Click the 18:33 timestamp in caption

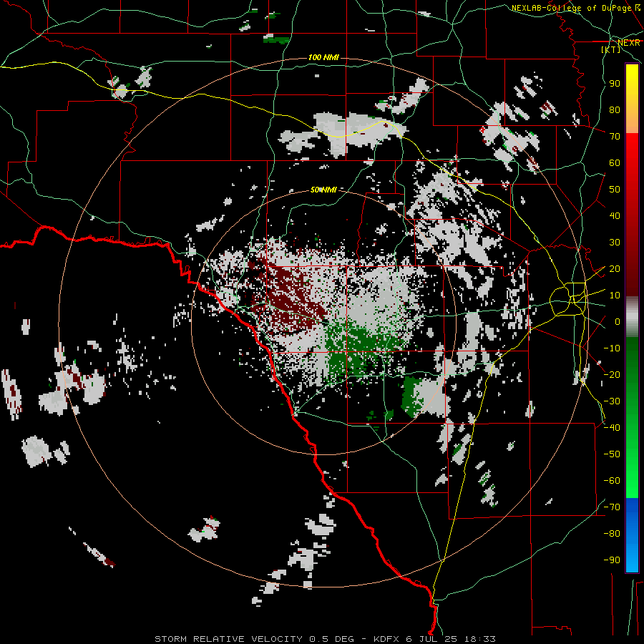pyautogui.click(x=480, y=639)
